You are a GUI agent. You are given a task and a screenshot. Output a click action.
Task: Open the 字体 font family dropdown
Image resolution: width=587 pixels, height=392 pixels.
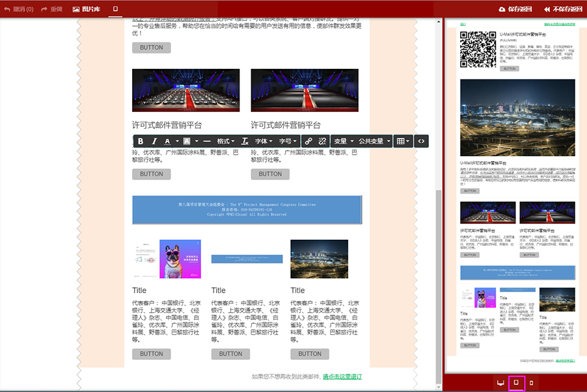(264, 141)
